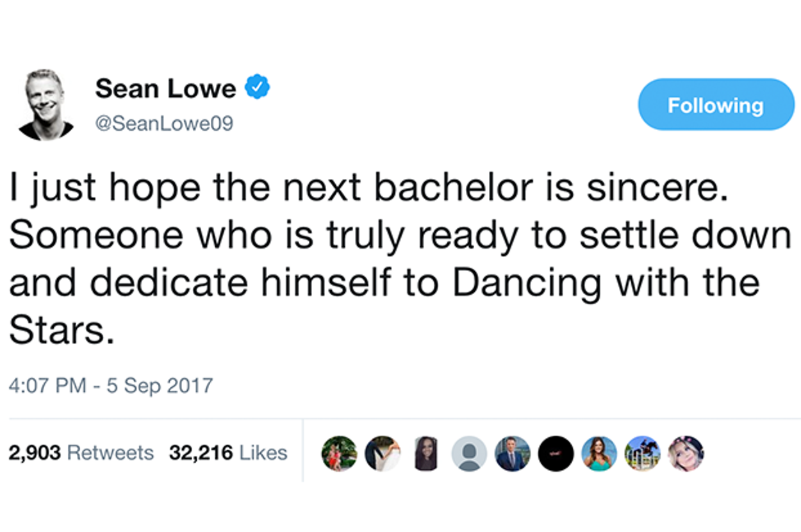Open Sean Lowe's black-and-white profile photo
The height and width of the screenshot is (532, 801).
coord(46,104)
